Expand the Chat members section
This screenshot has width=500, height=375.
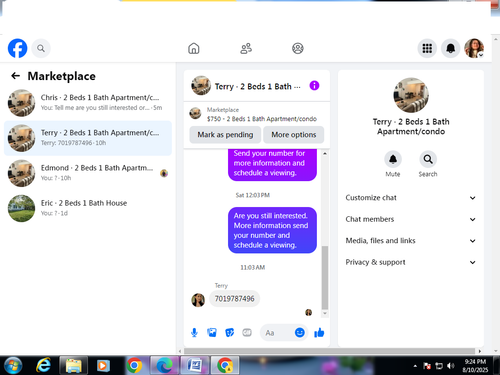point(411,219)
